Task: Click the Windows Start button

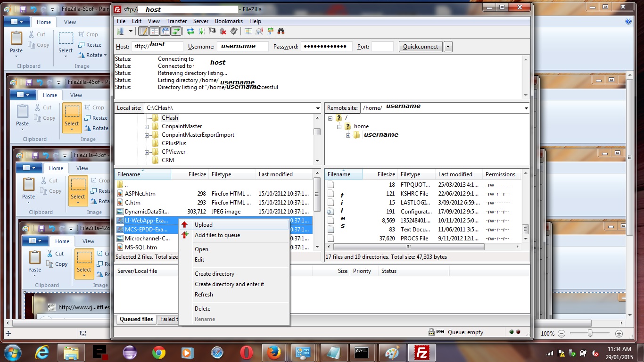Action: (x=12, y=352)
